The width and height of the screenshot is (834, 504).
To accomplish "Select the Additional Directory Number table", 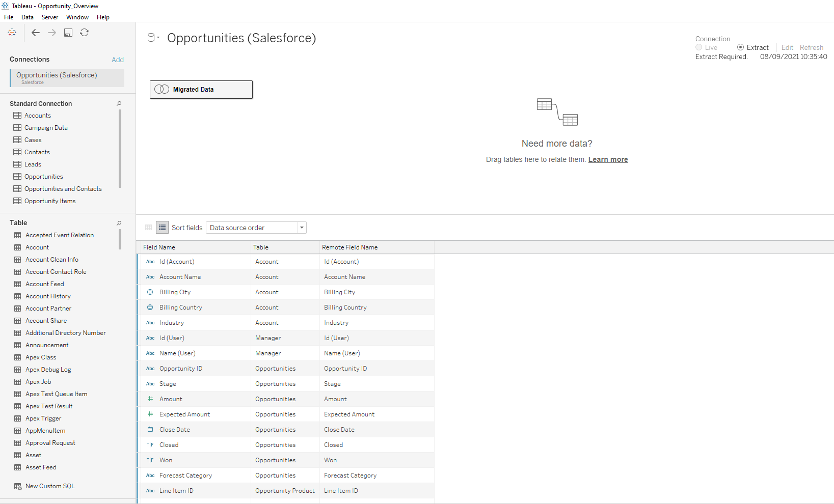I will click(x=66, y=333).
